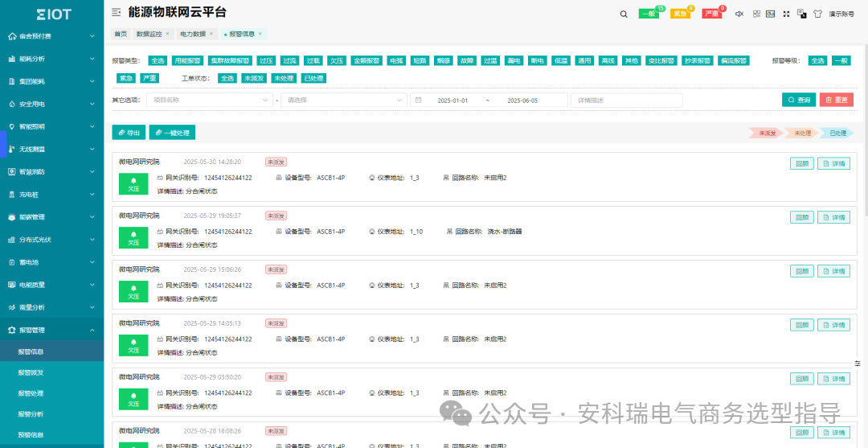Open 报警处理 in the sidebar submenu
The width and height of the screenshot is (868, 448).
click(x=31, y=393)
